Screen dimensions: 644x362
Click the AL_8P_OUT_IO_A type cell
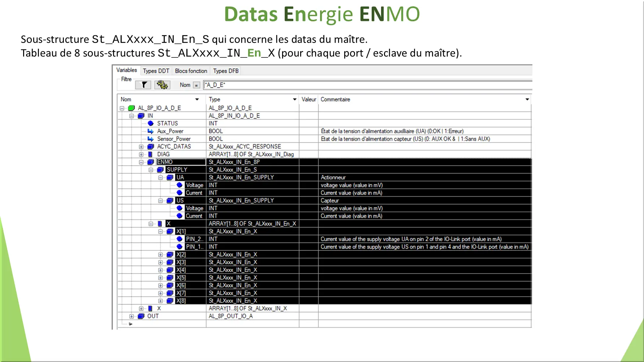[x=252, y=316]
